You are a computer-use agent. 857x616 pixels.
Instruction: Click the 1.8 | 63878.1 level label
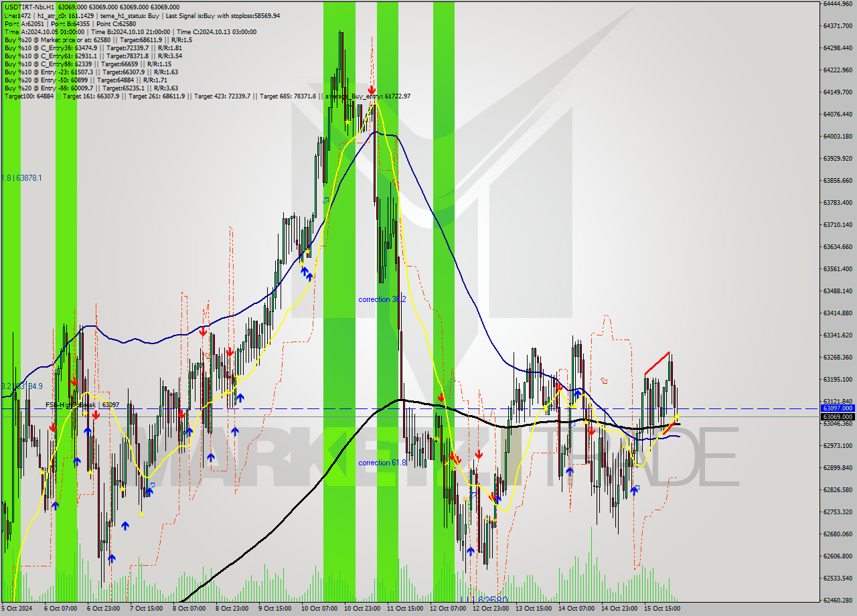pos(21,178)
